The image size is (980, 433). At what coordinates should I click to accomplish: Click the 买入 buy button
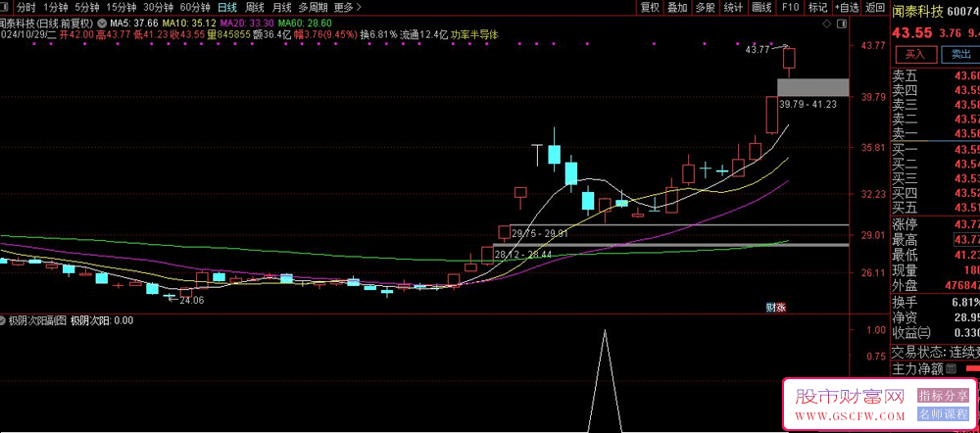pos(915,54)
